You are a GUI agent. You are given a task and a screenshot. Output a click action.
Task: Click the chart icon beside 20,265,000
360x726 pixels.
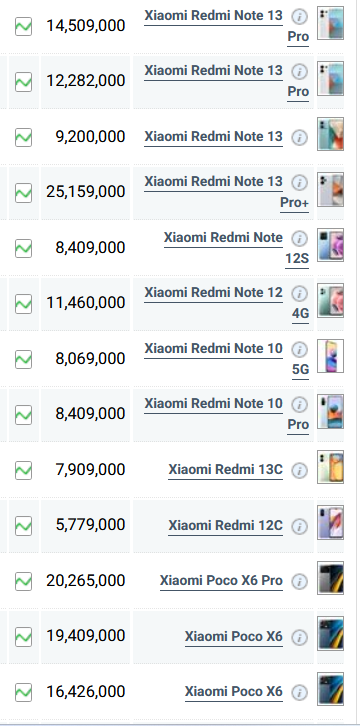click(23, 582)
